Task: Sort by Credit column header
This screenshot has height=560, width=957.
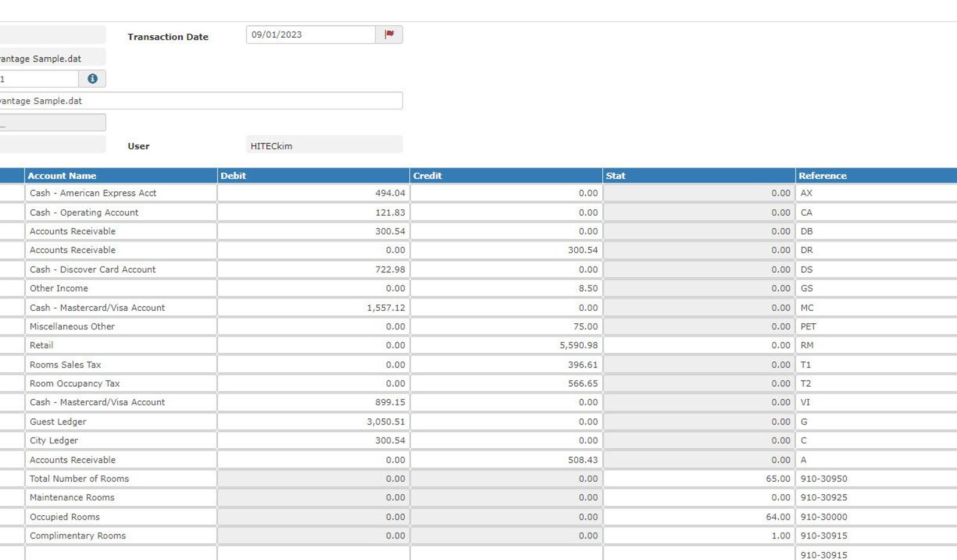Action: click(x=506, y=176)
